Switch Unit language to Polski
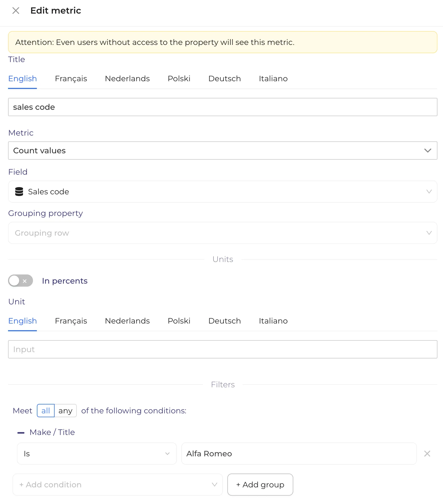This screenshot has height=504, width=443. [179, 321]
